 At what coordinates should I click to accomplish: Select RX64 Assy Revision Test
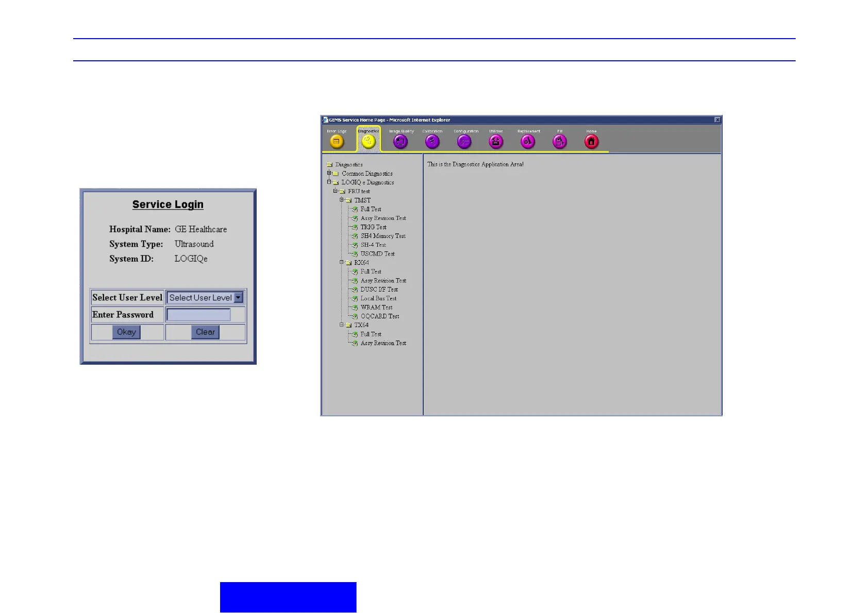click(383, 281)
